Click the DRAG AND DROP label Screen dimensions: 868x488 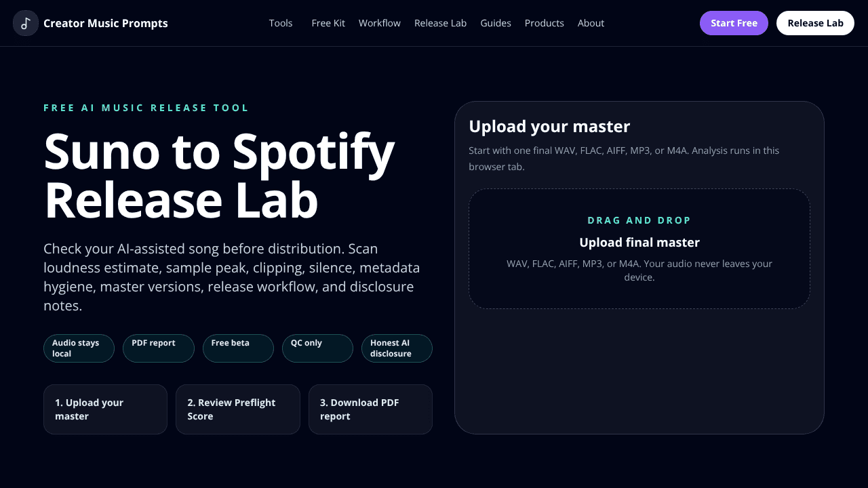tap(639, 220)
